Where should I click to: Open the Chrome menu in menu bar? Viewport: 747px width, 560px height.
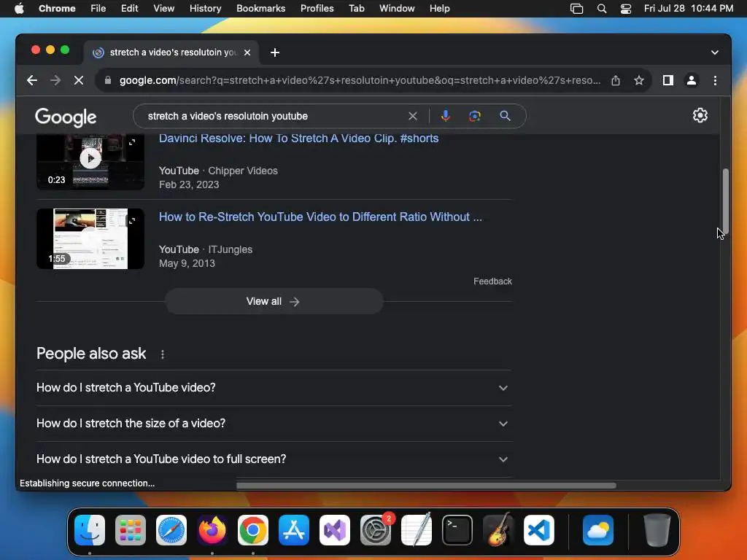57,9
